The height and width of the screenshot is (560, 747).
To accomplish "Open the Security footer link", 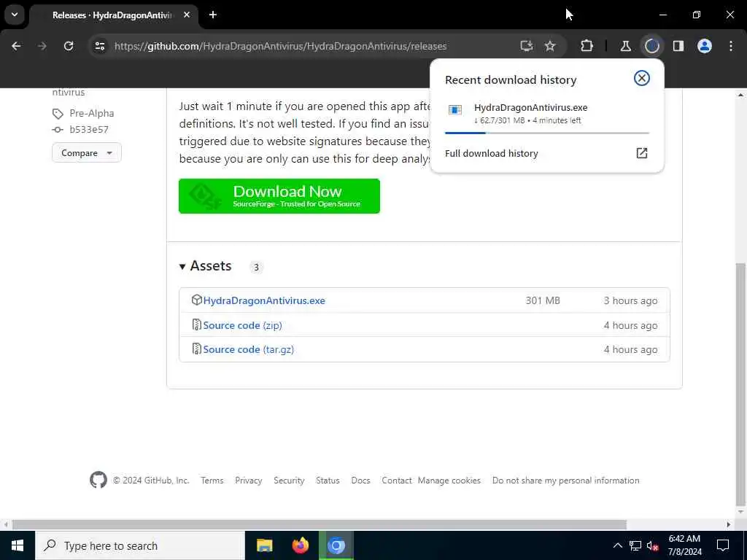I will 289,481.
